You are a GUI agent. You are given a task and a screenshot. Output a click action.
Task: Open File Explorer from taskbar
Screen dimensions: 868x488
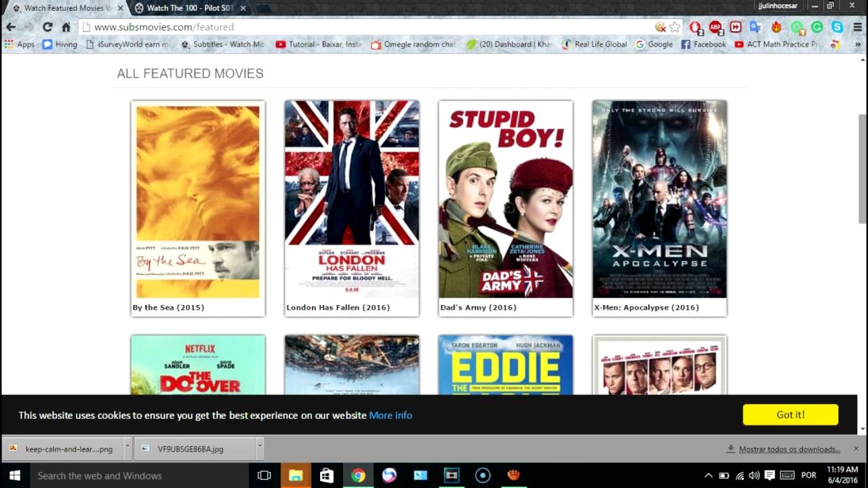[x=296, y=476]
